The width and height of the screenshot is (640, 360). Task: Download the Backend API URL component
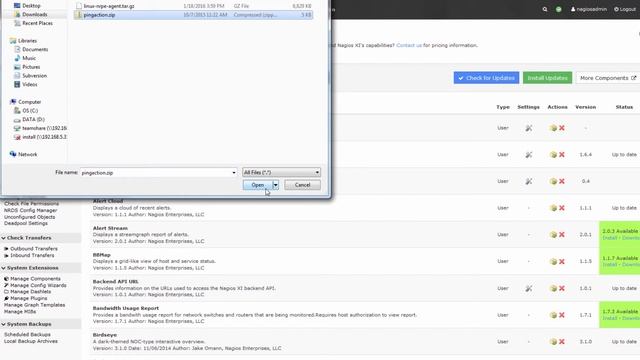pyautogui.click(x=553, y=288)
